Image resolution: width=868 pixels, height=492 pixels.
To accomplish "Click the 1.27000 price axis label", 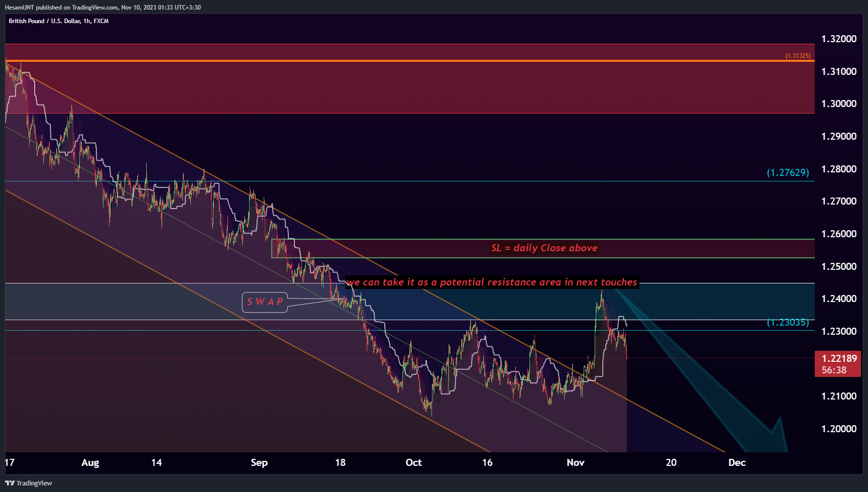I will coord(839,201).
